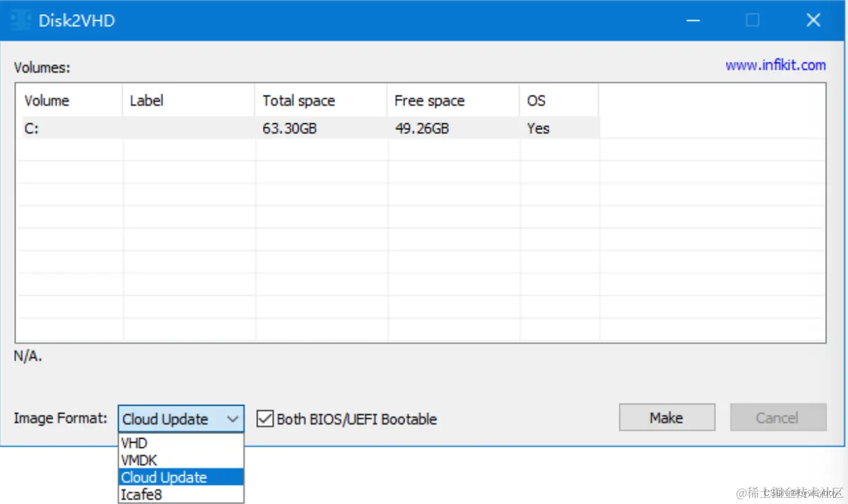The height and width of the screenshot is (504, 848).
Task: Minimize the Disk2VHD window
Action: pyautogui.click(x=692, y=21)
